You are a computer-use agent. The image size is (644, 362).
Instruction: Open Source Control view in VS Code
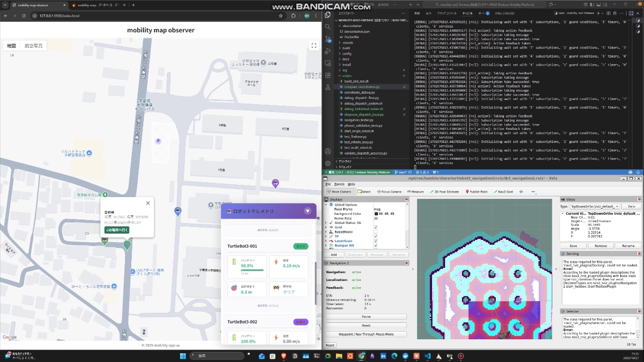click(x=328, y=39)
